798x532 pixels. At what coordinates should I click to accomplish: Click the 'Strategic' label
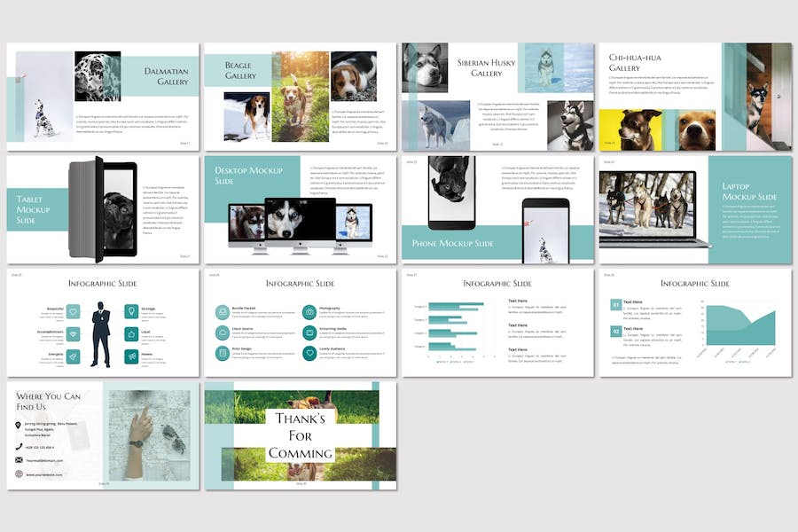coord(148,309)
